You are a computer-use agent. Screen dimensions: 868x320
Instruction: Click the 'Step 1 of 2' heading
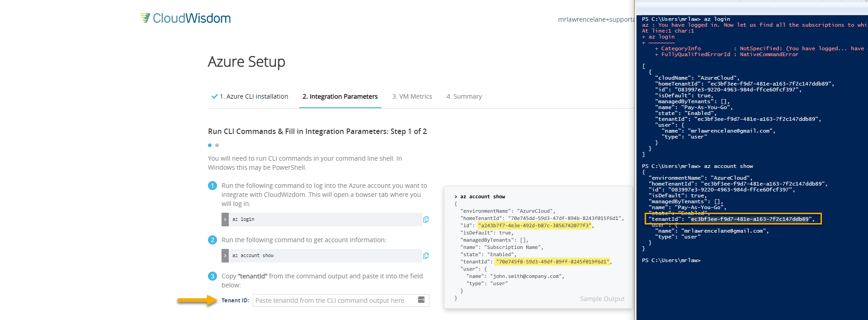[x=317, y=131]
